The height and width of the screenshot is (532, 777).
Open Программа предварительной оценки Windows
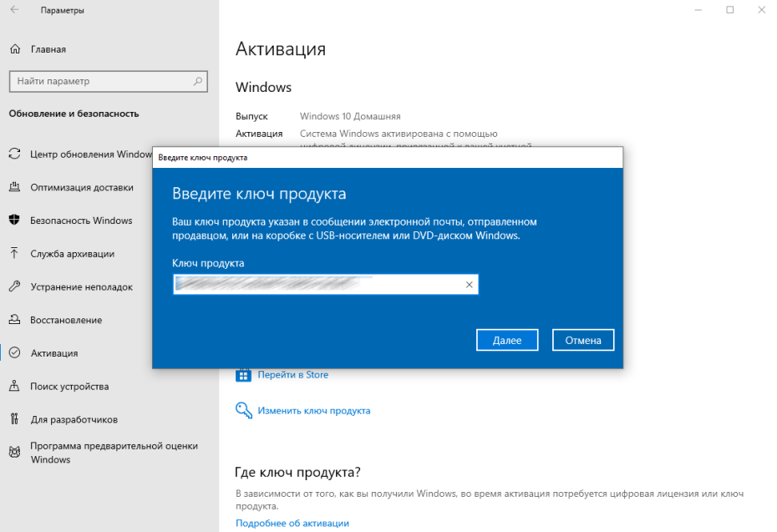[x=114, y=453]
